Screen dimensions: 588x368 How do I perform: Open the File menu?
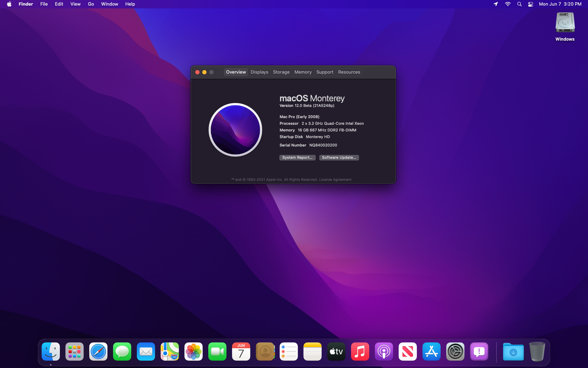click(x=44, y=4)
